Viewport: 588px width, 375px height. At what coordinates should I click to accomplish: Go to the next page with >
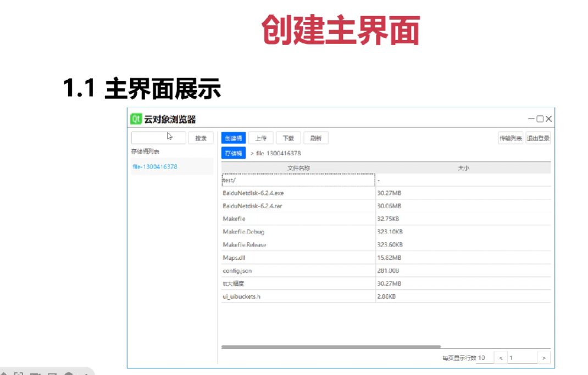tap(543, 358)
